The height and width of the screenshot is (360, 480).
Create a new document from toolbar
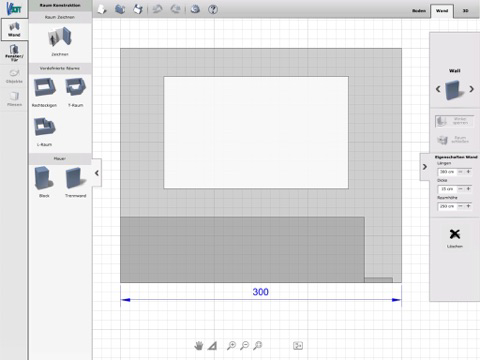coord(102,9)
